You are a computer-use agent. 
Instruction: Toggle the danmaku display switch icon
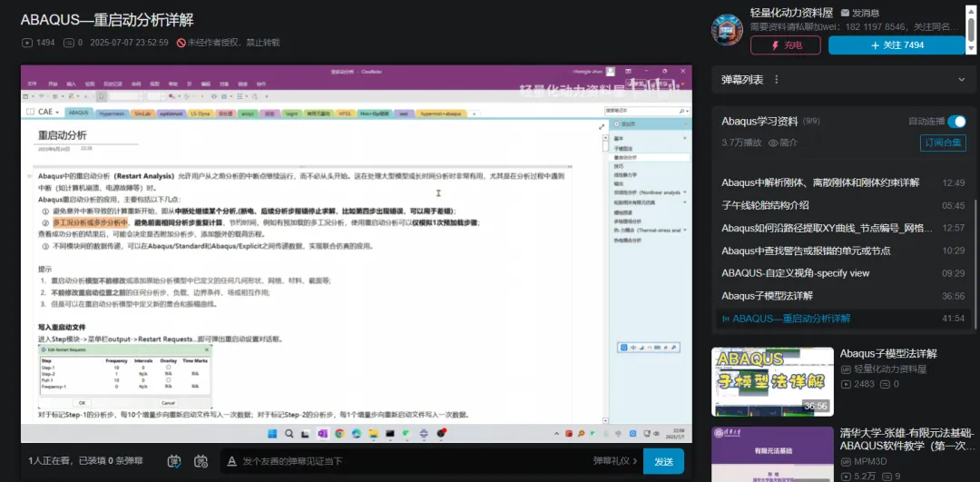coord(175,461)
